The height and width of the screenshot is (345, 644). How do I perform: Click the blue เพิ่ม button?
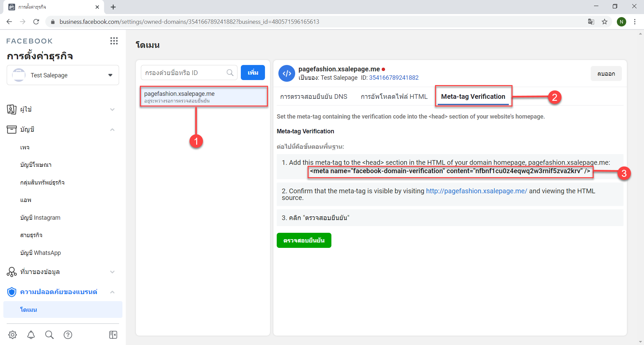[x=253, y=72]
